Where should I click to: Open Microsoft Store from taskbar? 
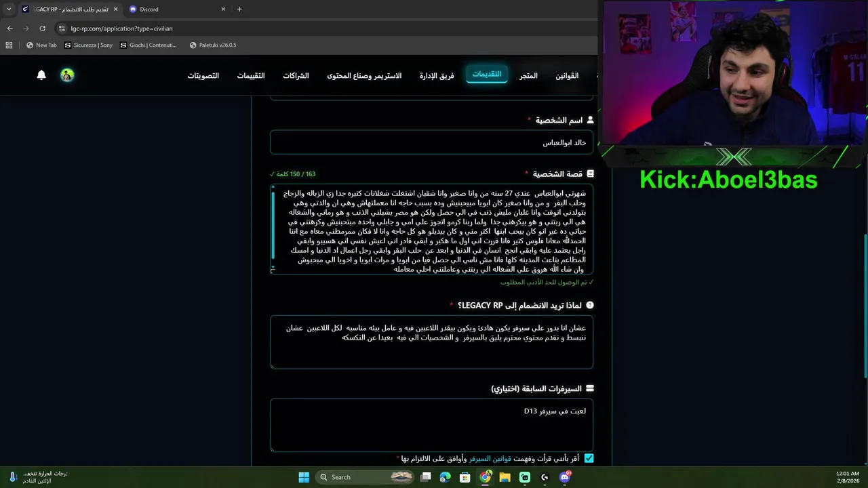(465, 477)
